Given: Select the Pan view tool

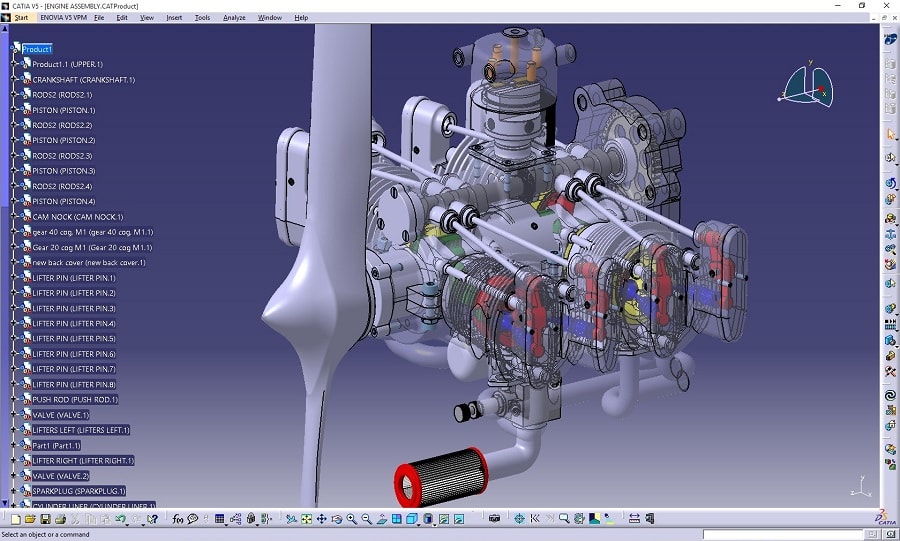Looking at the screenshot, I should click(x=322, y=519).
